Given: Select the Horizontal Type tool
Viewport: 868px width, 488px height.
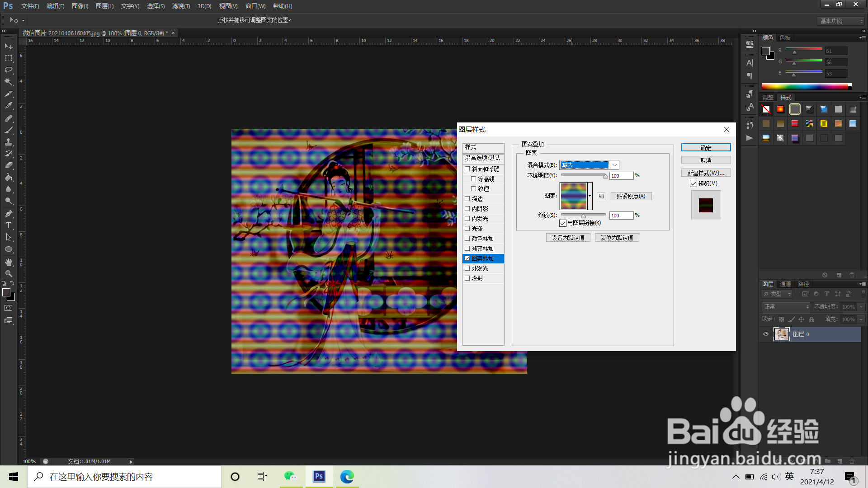Looking at the screenshot, I should pyautogui.click(x=9, y=225).
